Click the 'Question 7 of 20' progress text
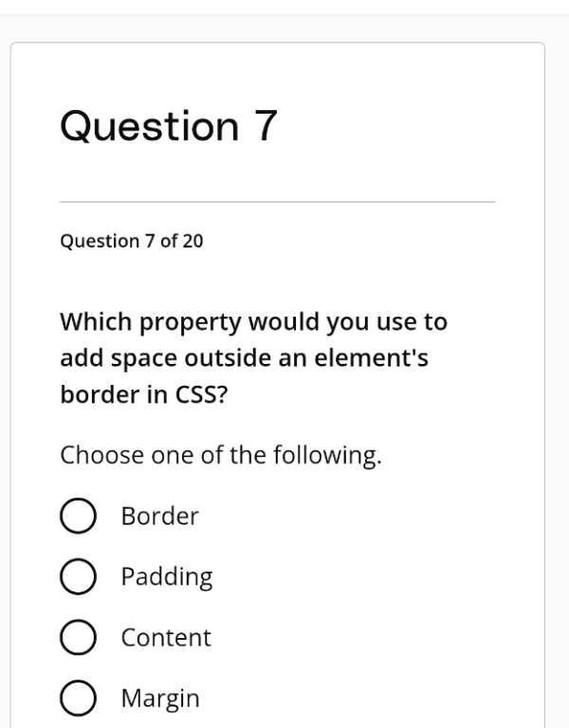Viewport: 569px width, 728px height. point(131,241)
